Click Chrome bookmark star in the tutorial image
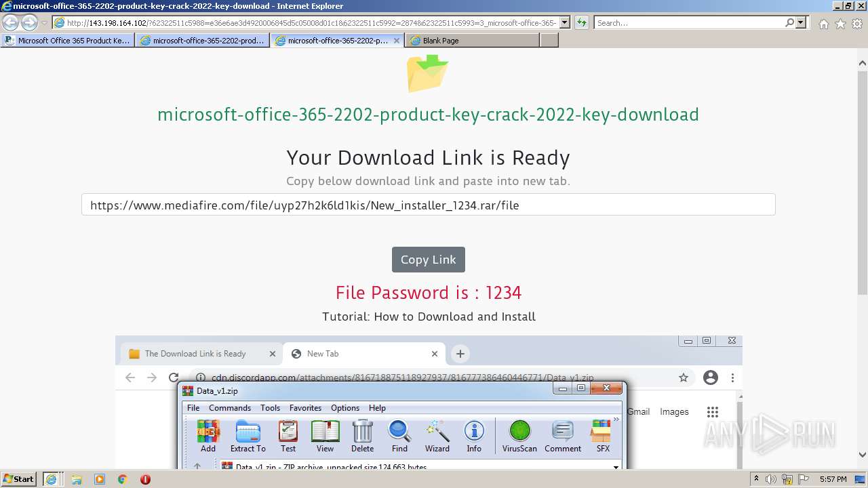Screen dimensions: 868x488 point(684,378)
